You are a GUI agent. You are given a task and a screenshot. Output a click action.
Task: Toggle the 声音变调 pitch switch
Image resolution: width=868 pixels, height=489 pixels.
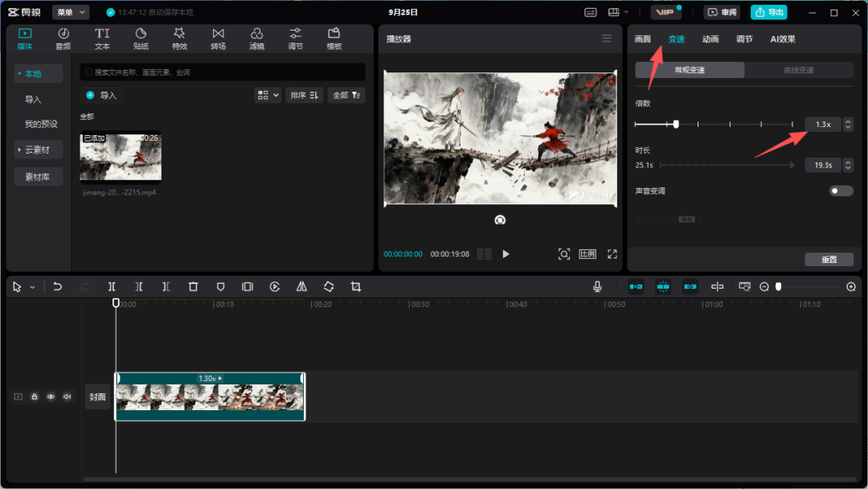click(x=841, y=191)
